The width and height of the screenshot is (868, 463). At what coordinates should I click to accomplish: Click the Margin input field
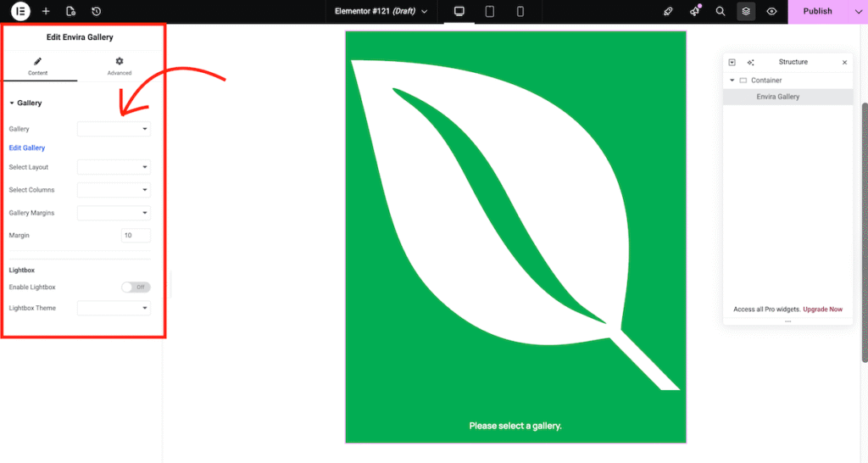136,236
